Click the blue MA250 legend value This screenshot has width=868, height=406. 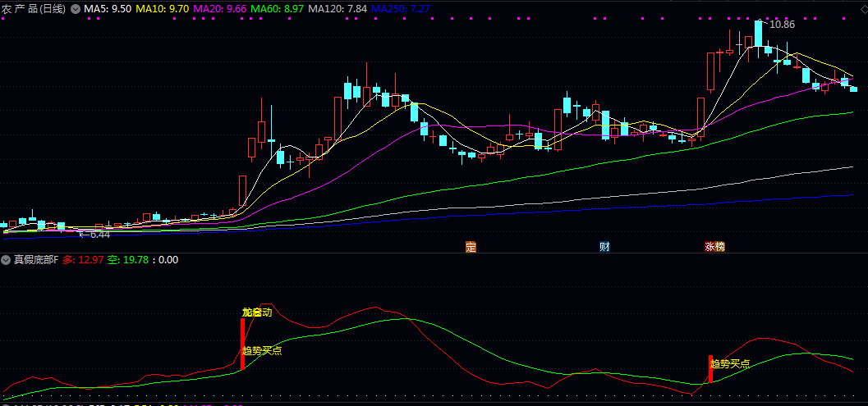(400, 9)
